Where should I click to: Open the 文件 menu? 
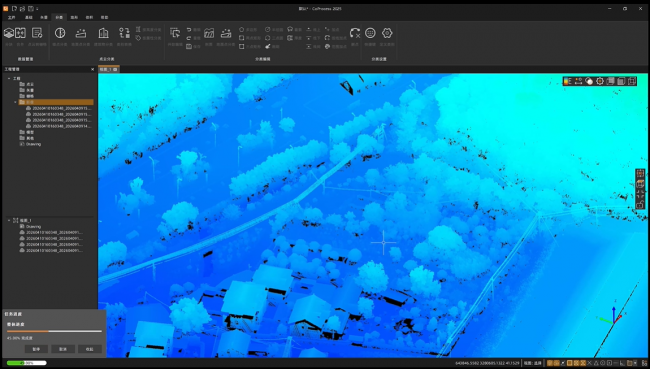tap(12, 17)
